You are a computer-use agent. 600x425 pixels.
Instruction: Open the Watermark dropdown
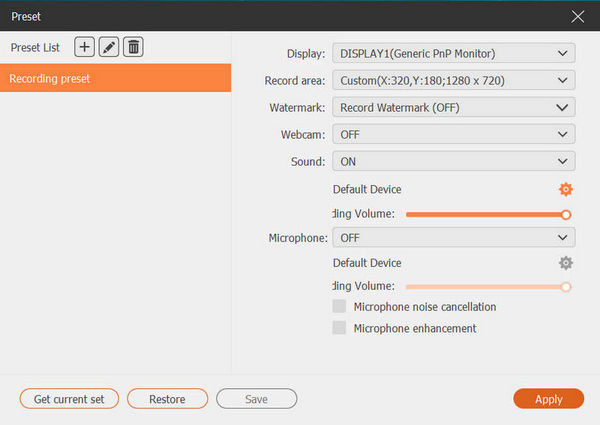pyautogui.click(x=455, y=107)
